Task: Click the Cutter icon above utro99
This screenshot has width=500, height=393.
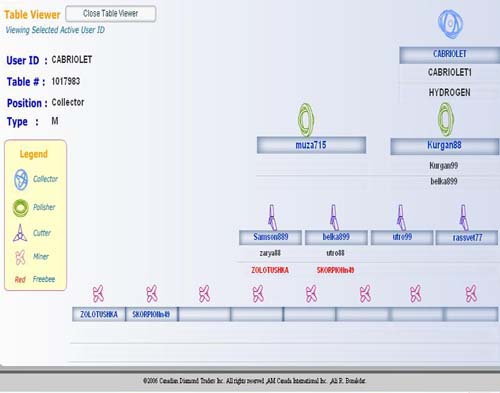Action: 401,217
